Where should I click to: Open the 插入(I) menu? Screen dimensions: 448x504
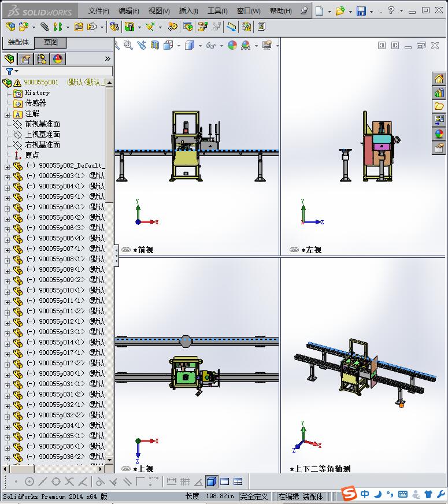point(188,11)
